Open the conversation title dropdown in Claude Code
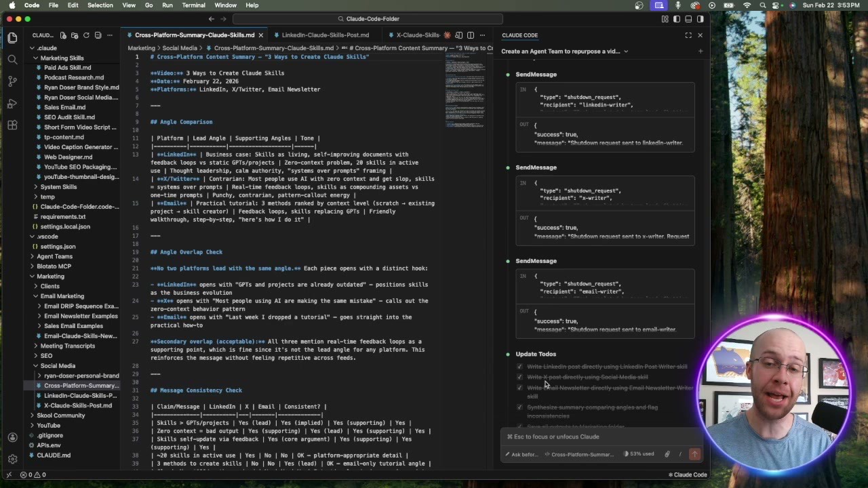This screenshot has height=488, width=868. tap(565, 52)
